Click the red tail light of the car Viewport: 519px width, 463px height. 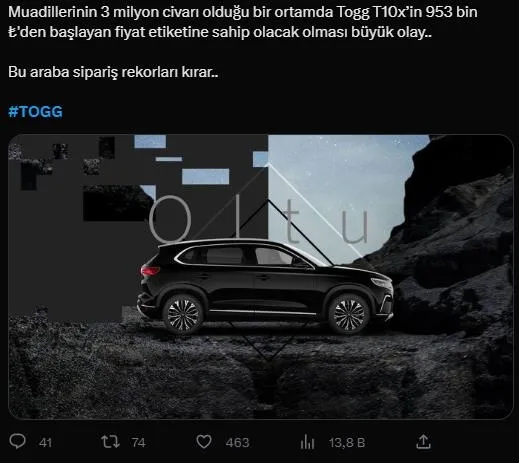coord(150,271)
